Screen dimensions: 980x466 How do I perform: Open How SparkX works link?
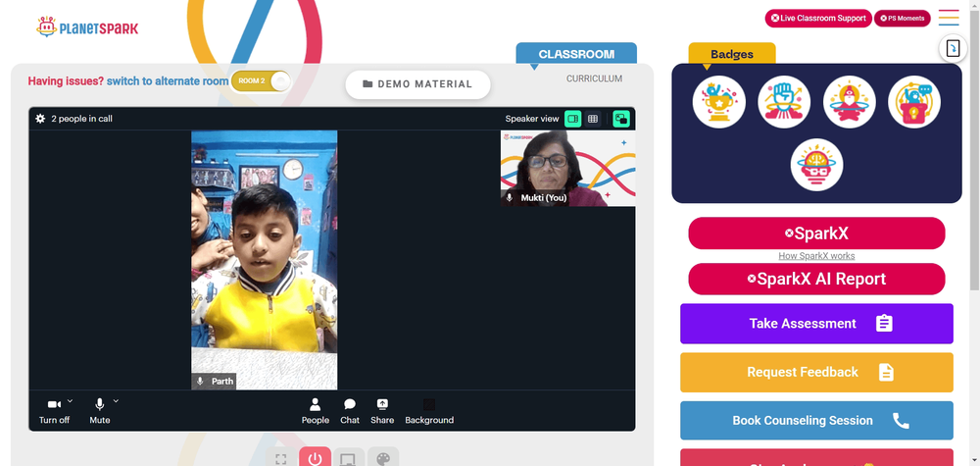click(x=816, y=256)
